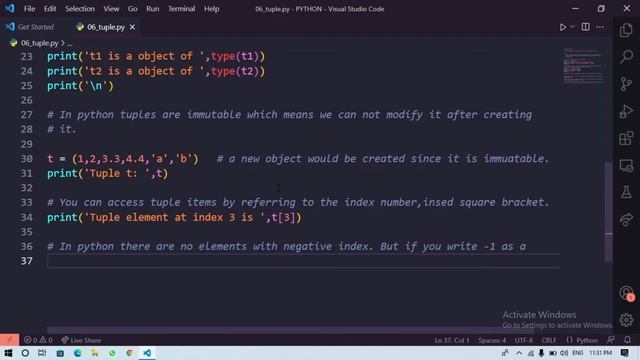Click the print('Tuple t: ',t) code line

pos(107,173)
